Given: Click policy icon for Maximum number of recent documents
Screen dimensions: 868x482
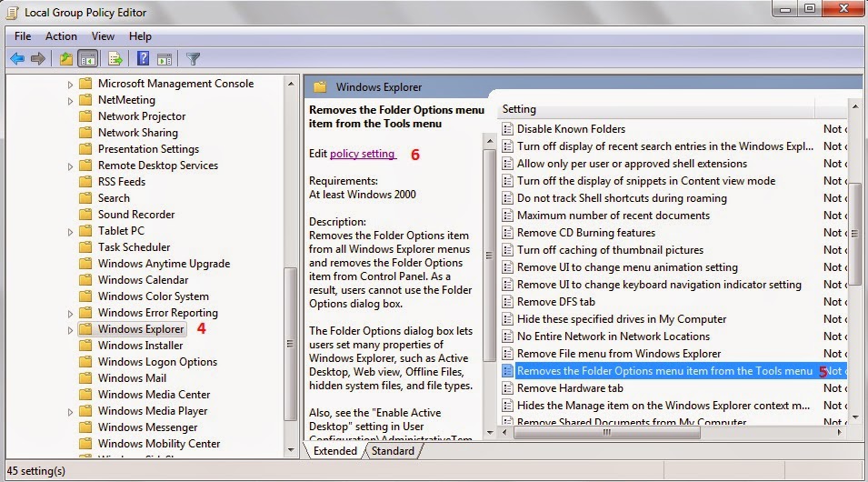Looking at the screenshot, I should point(507,216).
